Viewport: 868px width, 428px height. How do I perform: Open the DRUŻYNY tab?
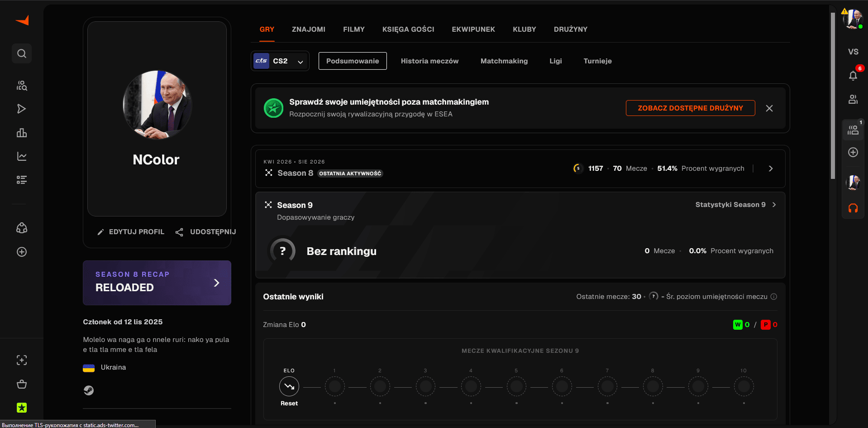571,29
